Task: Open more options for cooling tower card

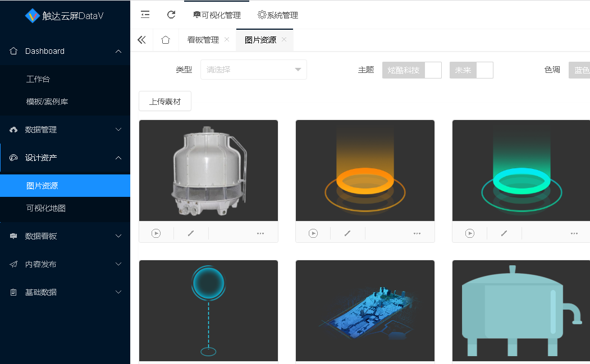Action: (x=260, y=233)
